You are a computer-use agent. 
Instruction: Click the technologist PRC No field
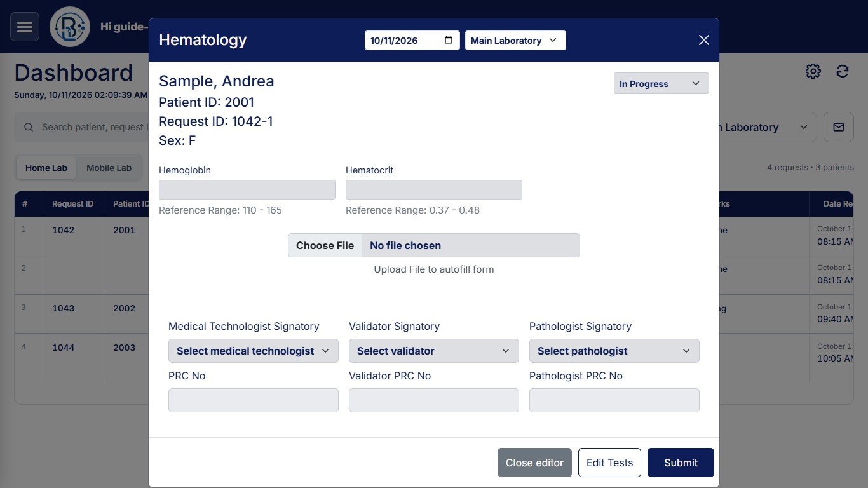[254, 400]
